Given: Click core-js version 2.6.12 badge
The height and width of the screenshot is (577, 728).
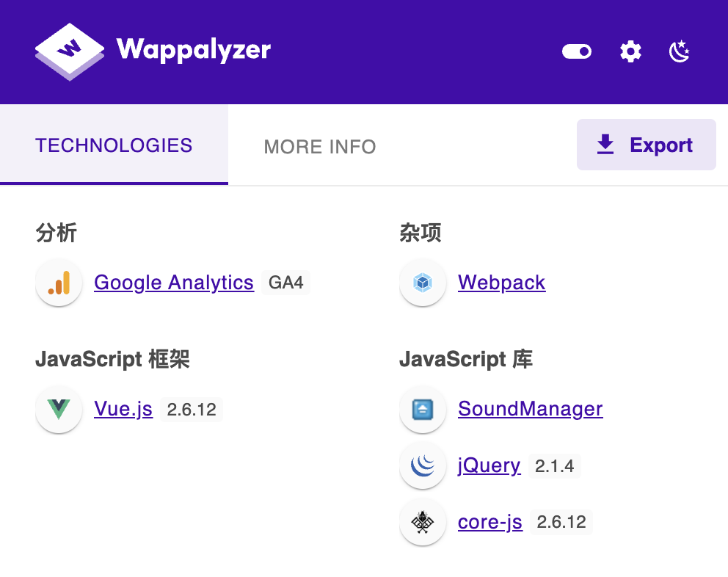Looking at the screenshot, I should (562, 522).
